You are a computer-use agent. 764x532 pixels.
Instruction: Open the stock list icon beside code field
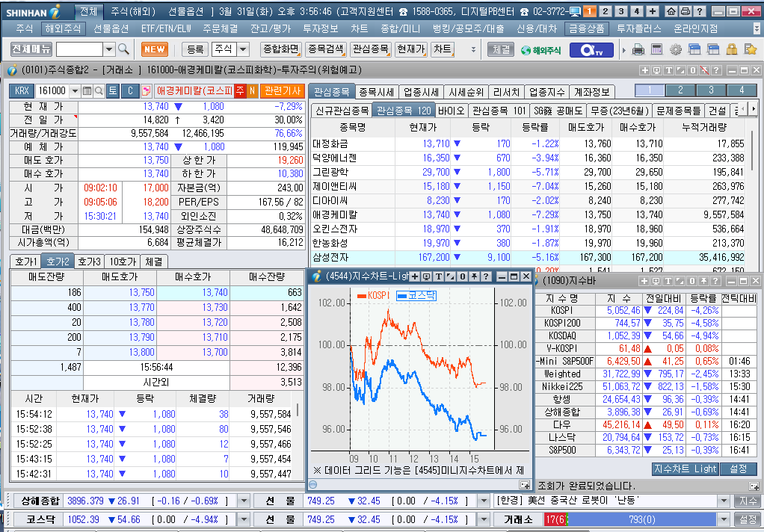[x=87, y=90]
